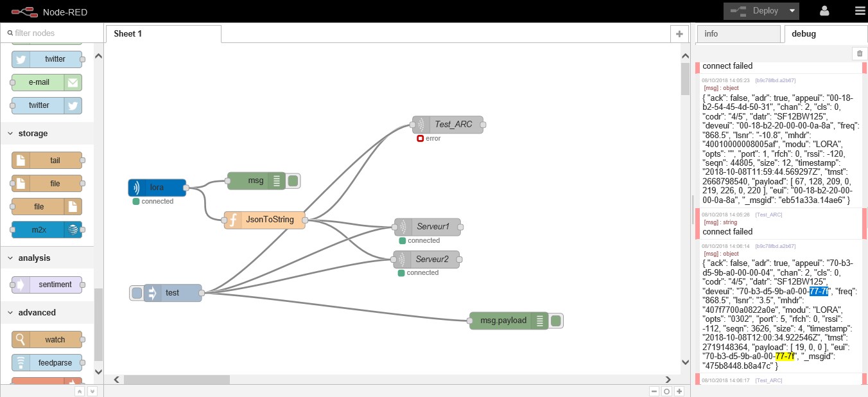Click the filter nodes search field
This screenshot has width=868, height=397.
pos(51,33)
